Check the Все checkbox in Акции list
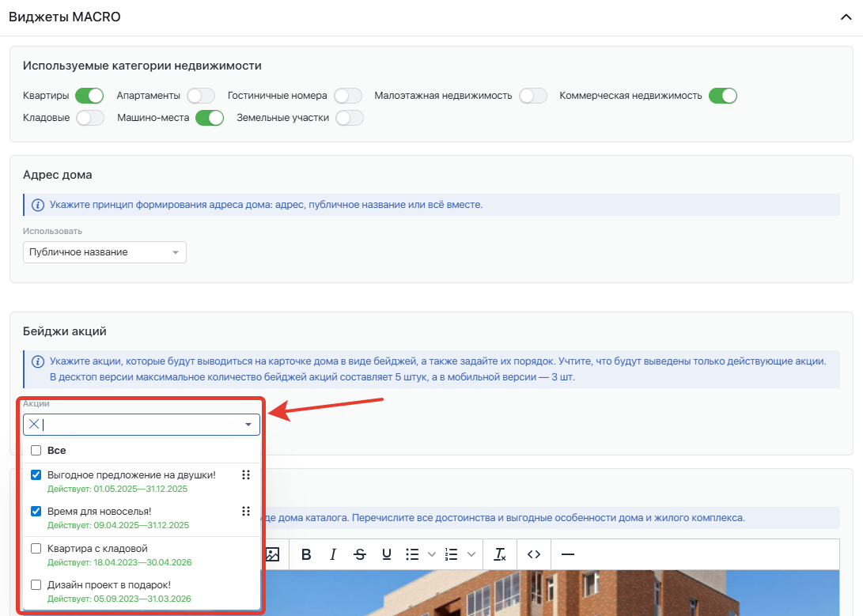863x616 pixels. [x=36, y=451]
